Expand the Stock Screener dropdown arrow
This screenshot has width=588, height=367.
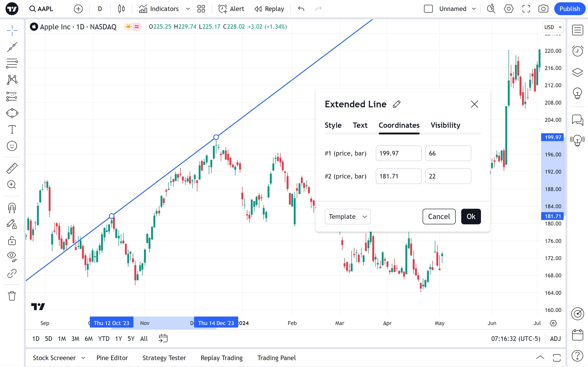83,358
